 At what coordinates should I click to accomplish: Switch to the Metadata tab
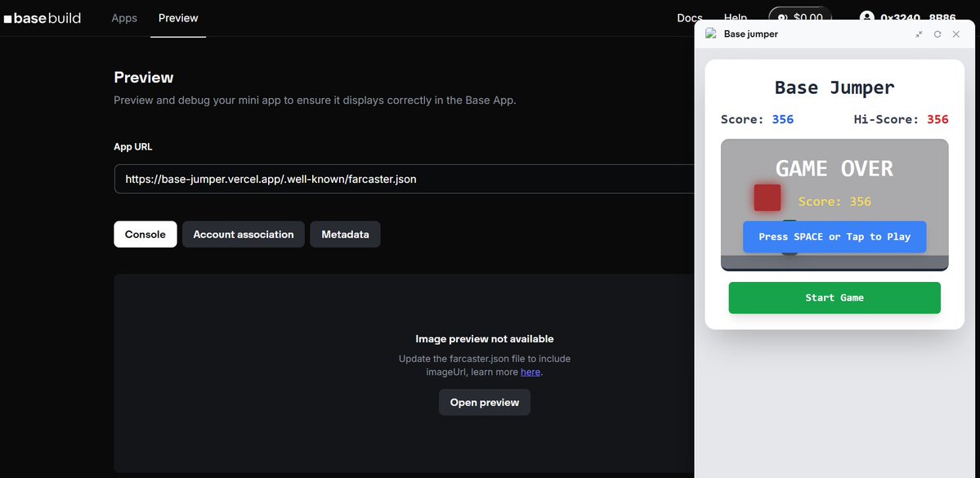pyautogui.click(x=345, y=234)
